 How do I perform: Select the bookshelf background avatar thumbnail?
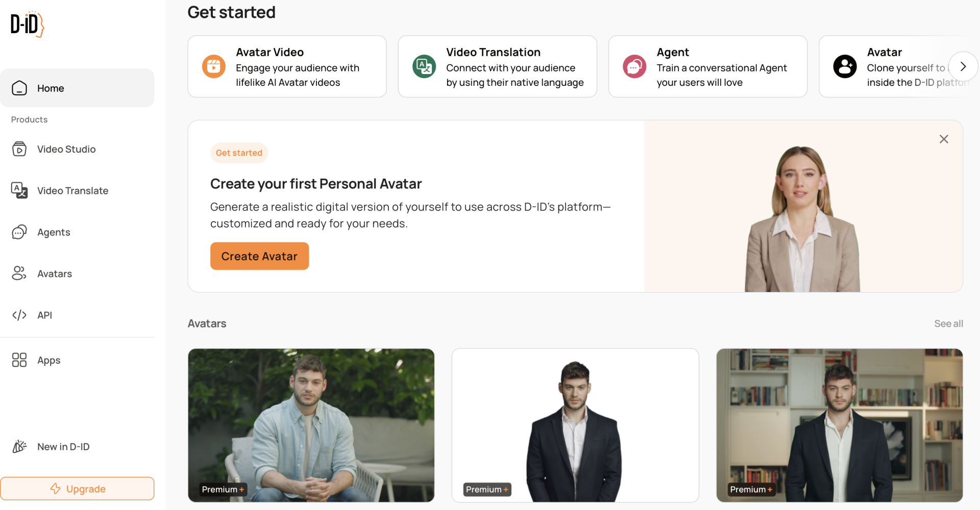pos(839,425)
